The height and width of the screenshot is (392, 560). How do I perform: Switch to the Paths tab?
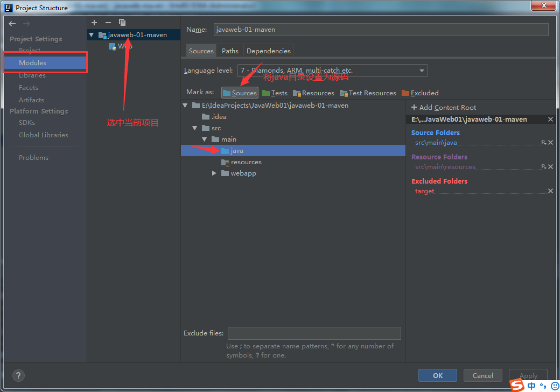click(x=230, y=51)
